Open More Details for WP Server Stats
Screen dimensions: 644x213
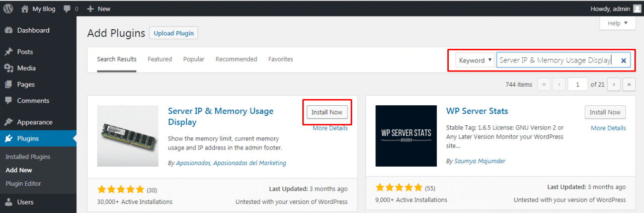coord(608,128)
